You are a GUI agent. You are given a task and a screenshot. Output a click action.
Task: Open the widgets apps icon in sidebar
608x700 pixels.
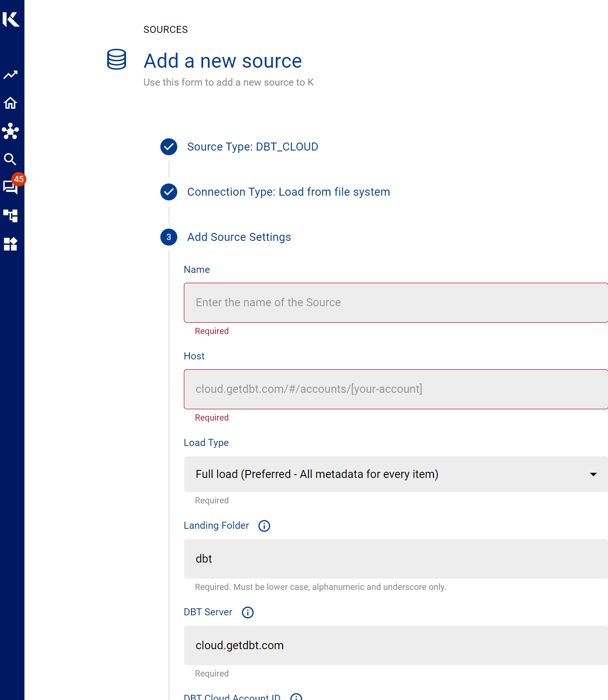(x=10, y=244)
